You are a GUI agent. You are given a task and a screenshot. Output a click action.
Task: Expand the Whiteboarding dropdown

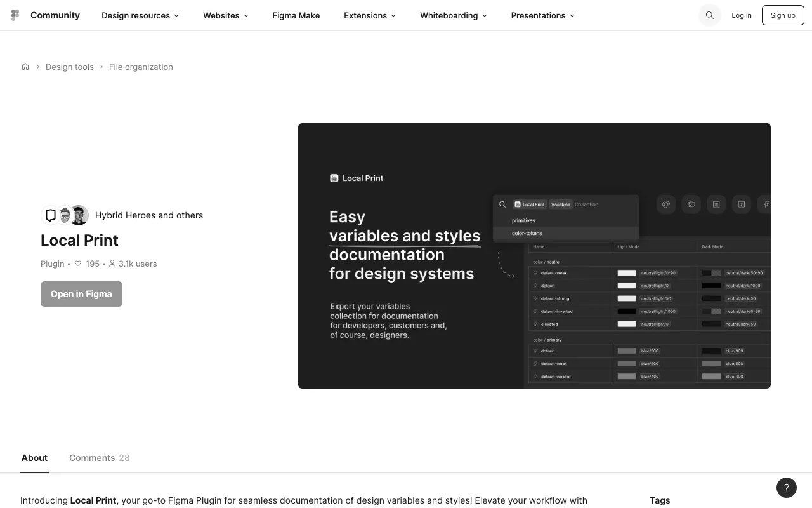point(454,15)
